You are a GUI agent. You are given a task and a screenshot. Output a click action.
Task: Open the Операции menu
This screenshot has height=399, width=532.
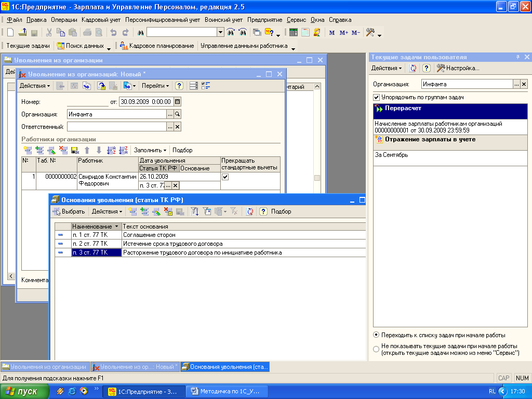(x=64, y=20)
